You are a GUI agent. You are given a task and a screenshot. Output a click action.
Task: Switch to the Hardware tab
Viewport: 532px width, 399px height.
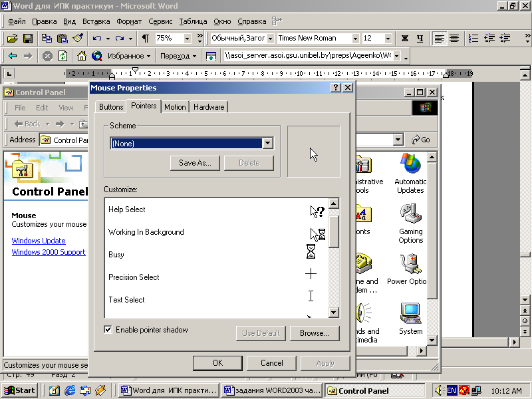click(209, 107)
